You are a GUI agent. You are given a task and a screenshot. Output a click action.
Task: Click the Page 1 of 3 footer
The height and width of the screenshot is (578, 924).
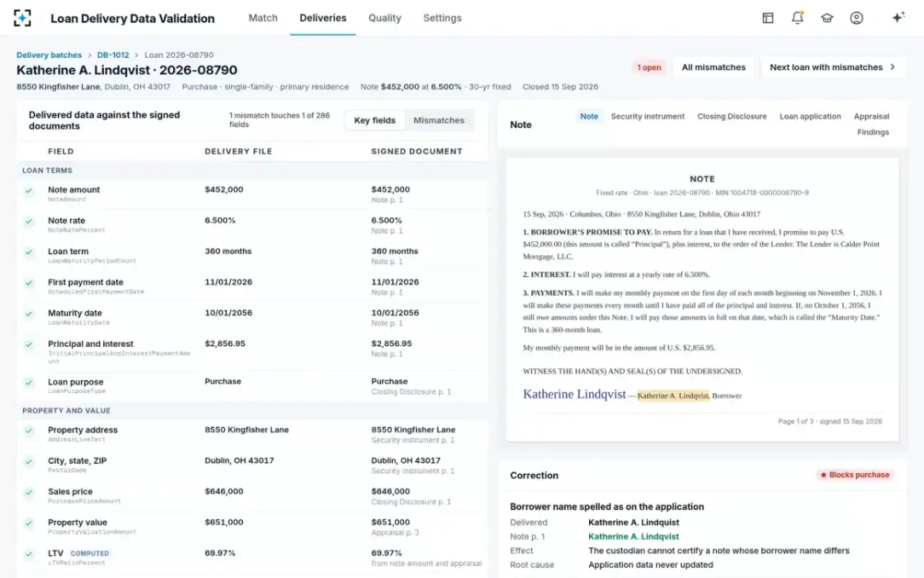[830, 422]
